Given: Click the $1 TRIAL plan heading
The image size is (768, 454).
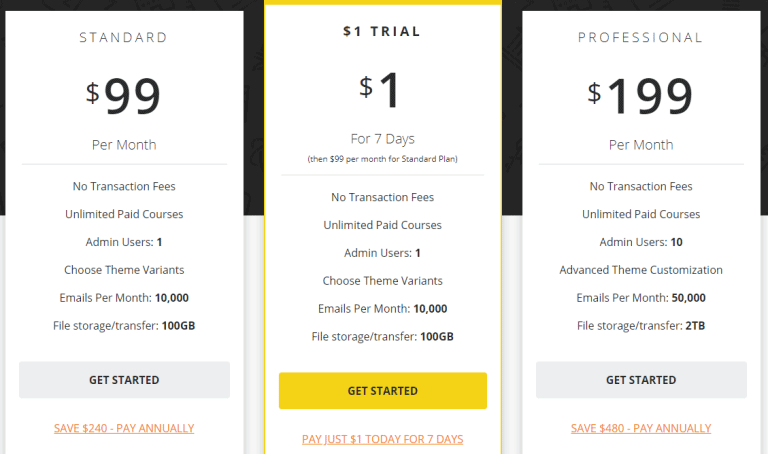Looking at the screenshot, I should click(x=382, y=32).
